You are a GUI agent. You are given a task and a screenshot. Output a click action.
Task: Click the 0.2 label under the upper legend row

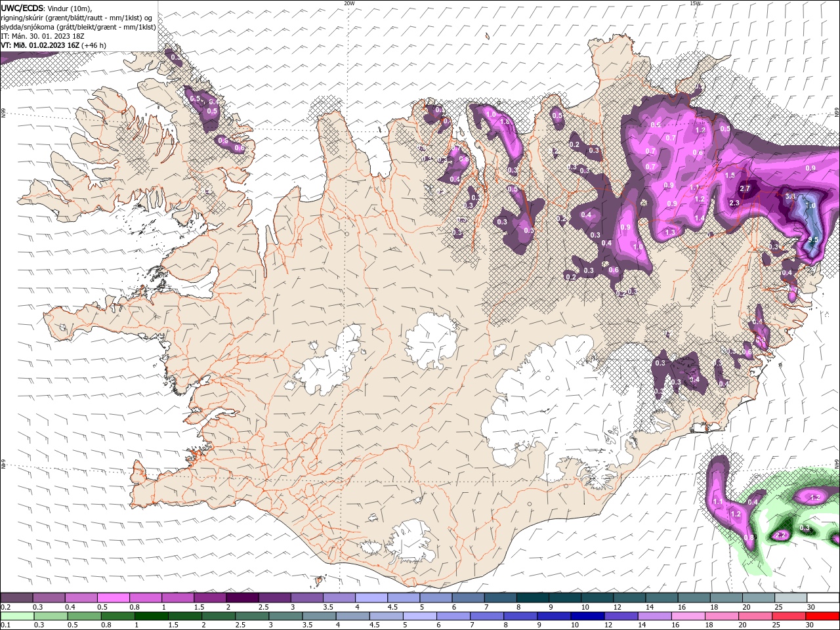(x=5, y=607)
